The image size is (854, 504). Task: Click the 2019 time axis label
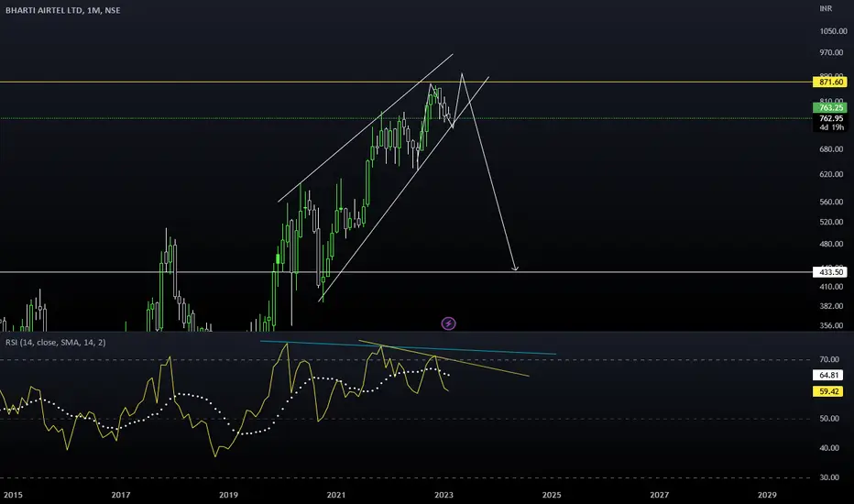coord(228,495)
